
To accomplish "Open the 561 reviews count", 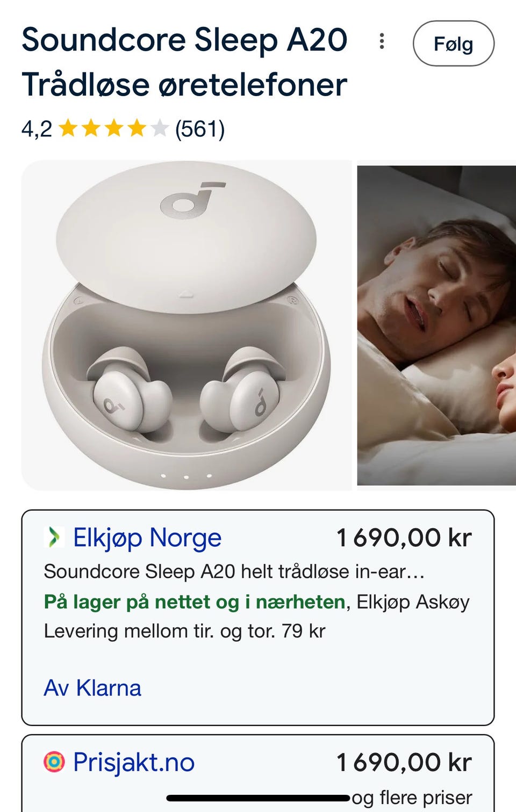I will click(x=200, y=129).
